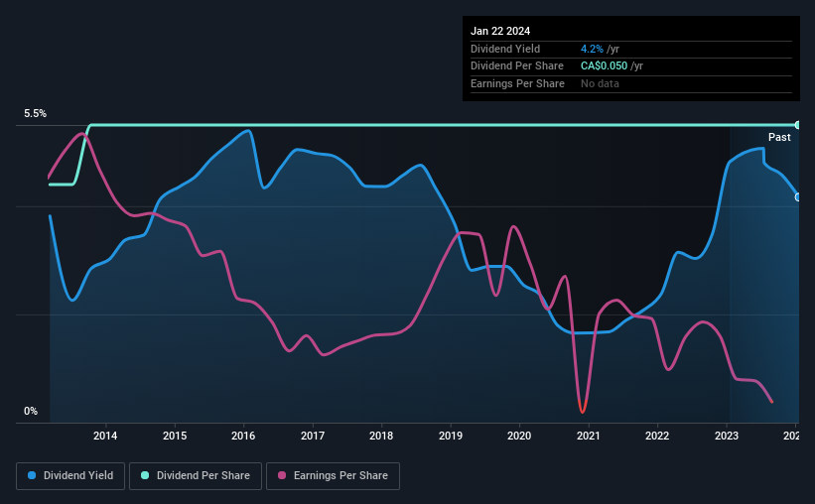This screenshot has width=815, height=504.
Task: Click the Past region label
Action: point(779,137)
